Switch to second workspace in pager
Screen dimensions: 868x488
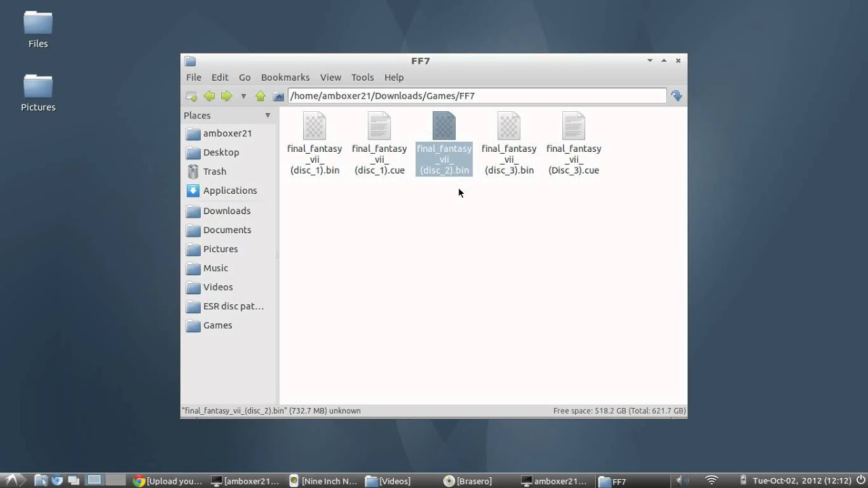(x=115, y=481)
